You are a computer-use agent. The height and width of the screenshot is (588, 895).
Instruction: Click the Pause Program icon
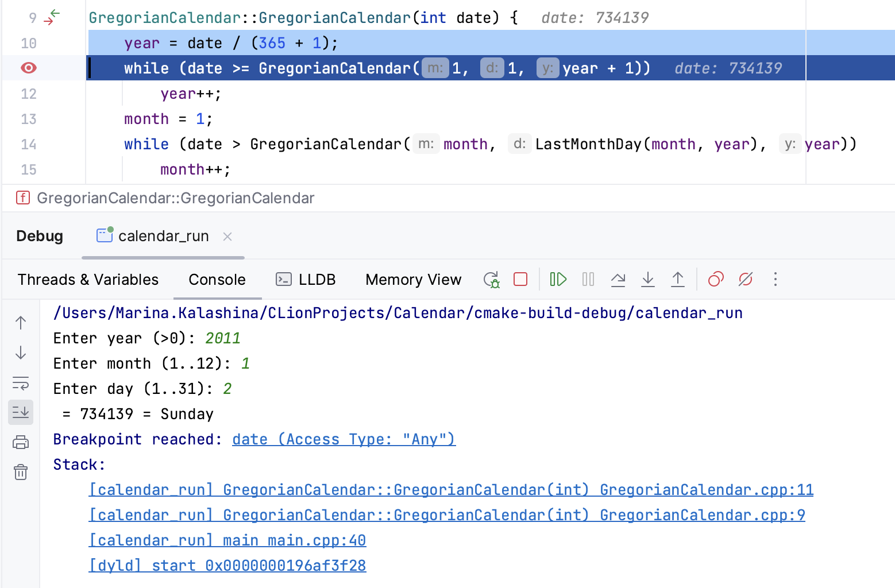(x=588, y=280)
